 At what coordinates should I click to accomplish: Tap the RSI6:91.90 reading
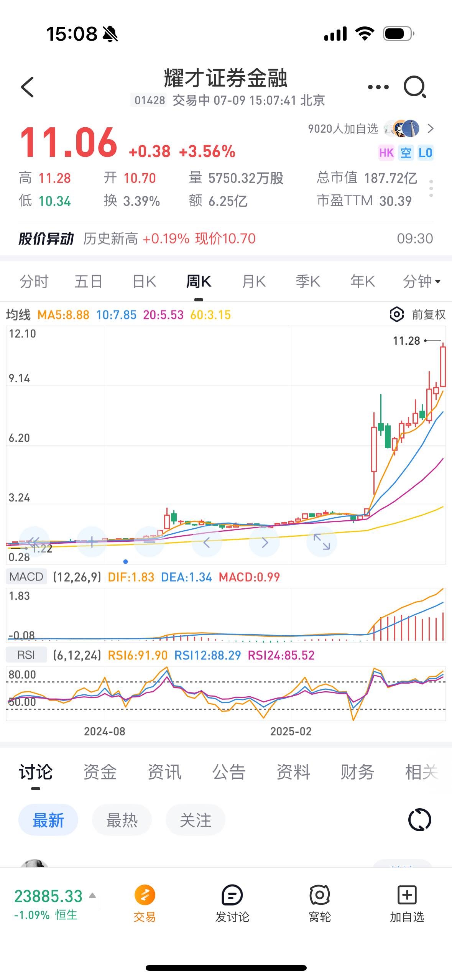point(138,655)
